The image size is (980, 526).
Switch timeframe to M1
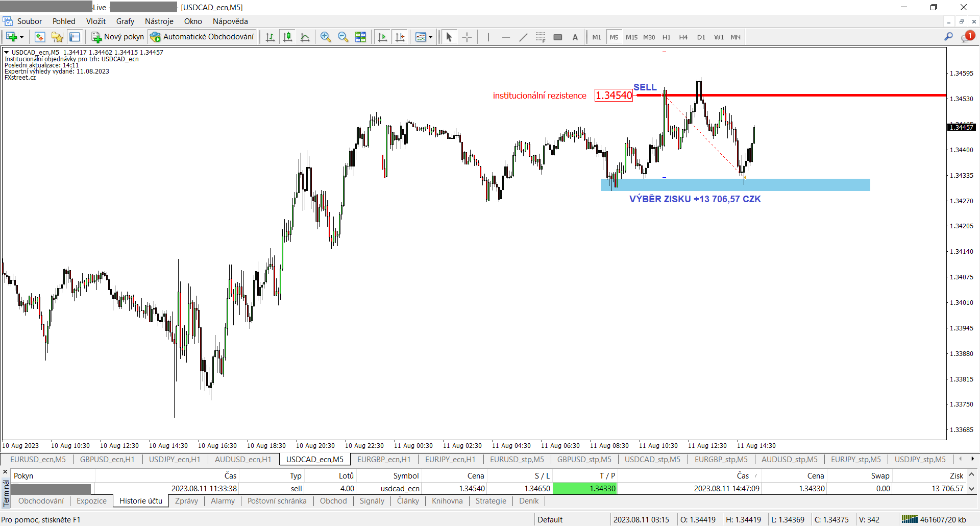pos(597,37)
